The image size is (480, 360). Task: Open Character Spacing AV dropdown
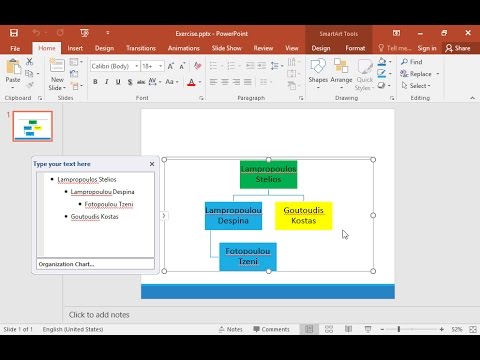155,82
